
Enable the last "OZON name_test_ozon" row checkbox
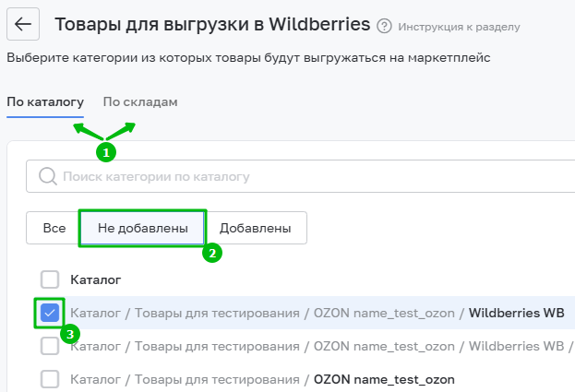tap(50, 379)
